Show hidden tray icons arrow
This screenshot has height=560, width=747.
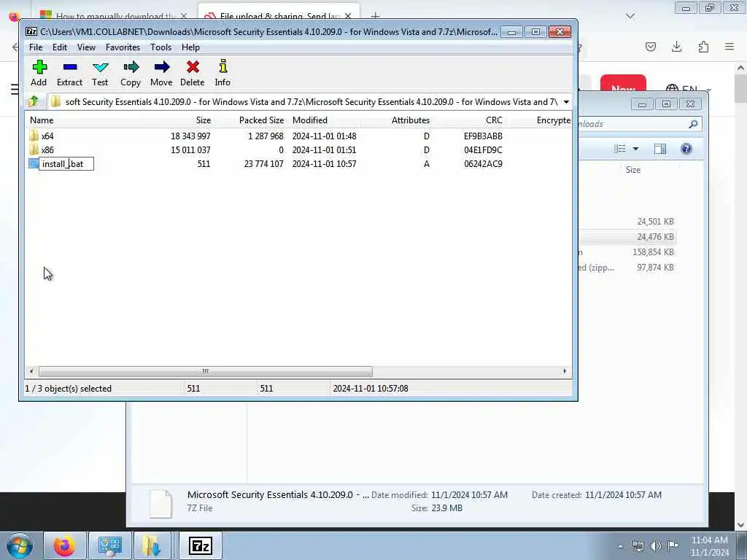pyautogui.click(x=620, y=546)
